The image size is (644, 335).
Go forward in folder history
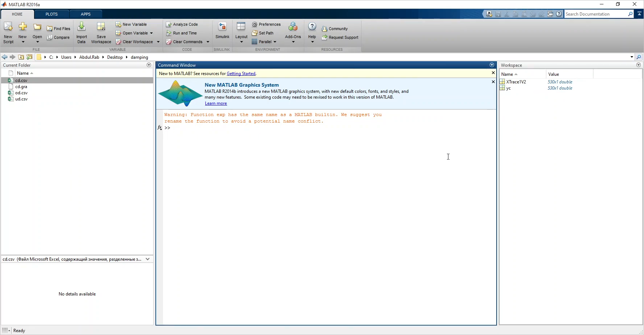click(13, 57)
